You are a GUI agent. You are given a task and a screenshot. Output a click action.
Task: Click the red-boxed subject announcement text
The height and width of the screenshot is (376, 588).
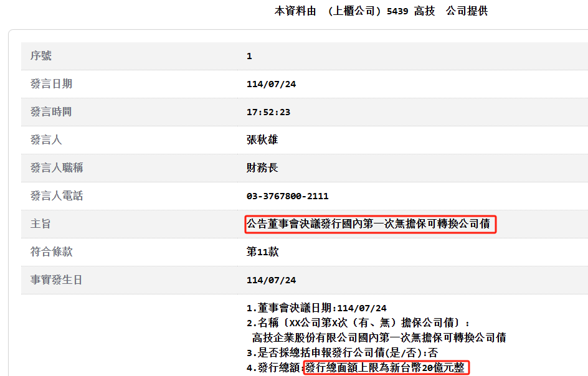pyautogui.click(x=370, y=224)
